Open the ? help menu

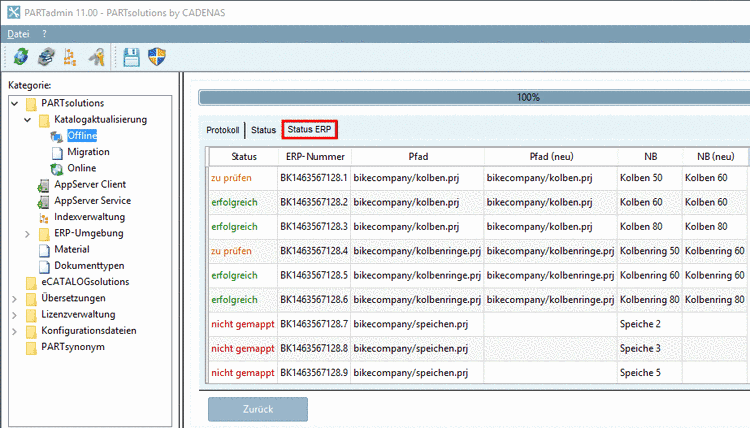pyautogui.click(x=44, y=34)
